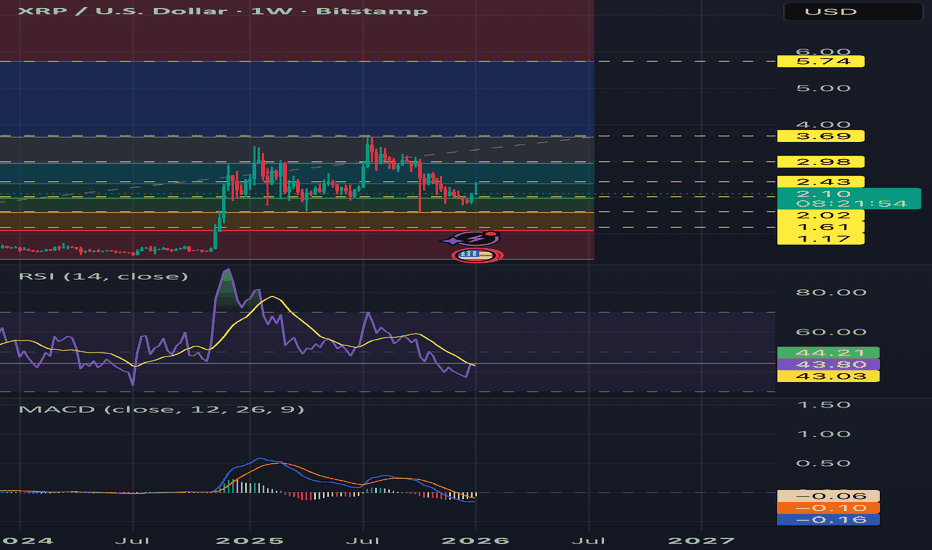This screenshot has height=550, width=932.
Task: Click the US flag economic event icon
Action: pos(476,255)
